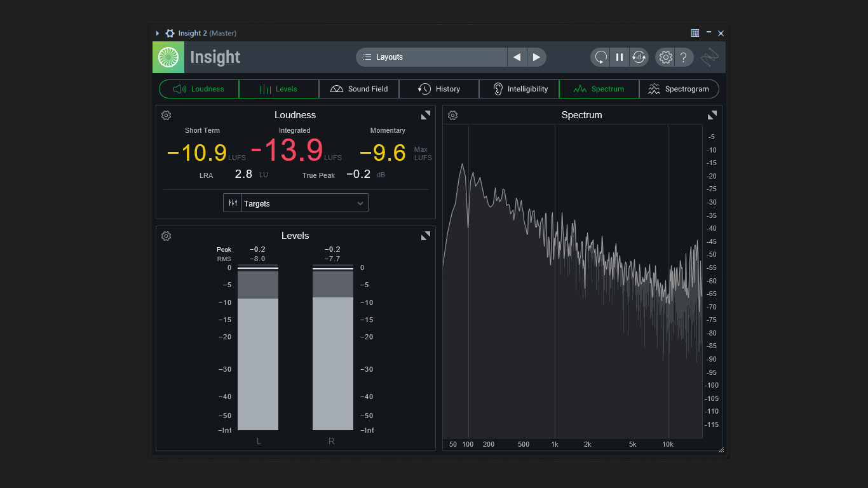Viewport: 868px width, 488px height.
Task: Enable the Spectrogram tab
Action: tap(679, 89)
